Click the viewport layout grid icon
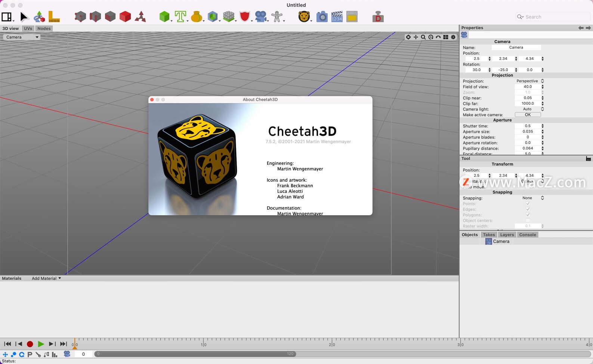Screen dimensions: 593x364 click(x=446, y=37)
